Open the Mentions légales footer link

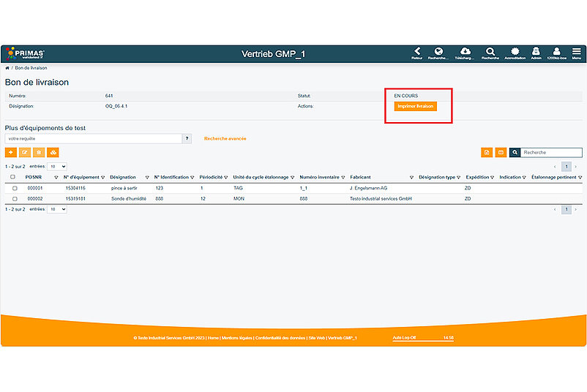click(237, 338)
